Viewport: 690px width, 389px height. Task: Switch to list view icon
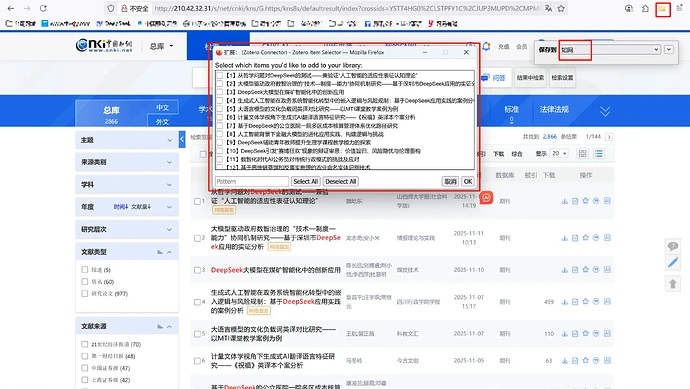click(598, 154)
